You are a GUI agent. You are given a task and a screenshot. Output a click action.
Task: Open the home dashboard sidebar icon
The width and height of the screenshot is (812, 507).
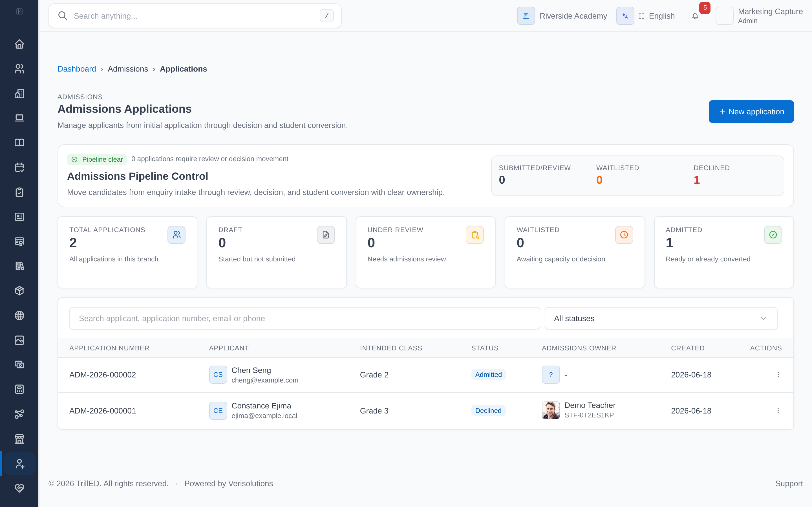[x=19, y=44]
